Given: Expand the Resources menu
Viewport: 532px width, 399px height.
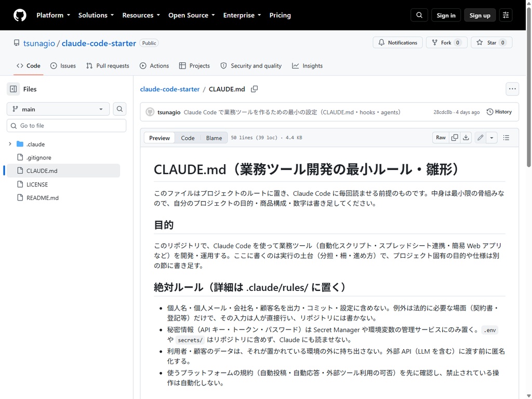Looking at the screenshot, I should (141, 15).
